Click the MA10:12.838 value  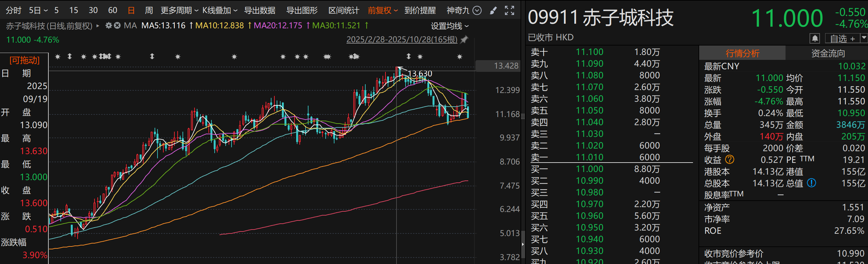click(220, 26)
